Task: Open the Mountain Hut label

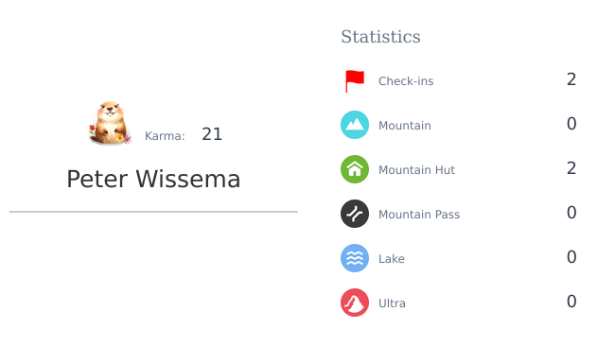Action: pos(416,169)
